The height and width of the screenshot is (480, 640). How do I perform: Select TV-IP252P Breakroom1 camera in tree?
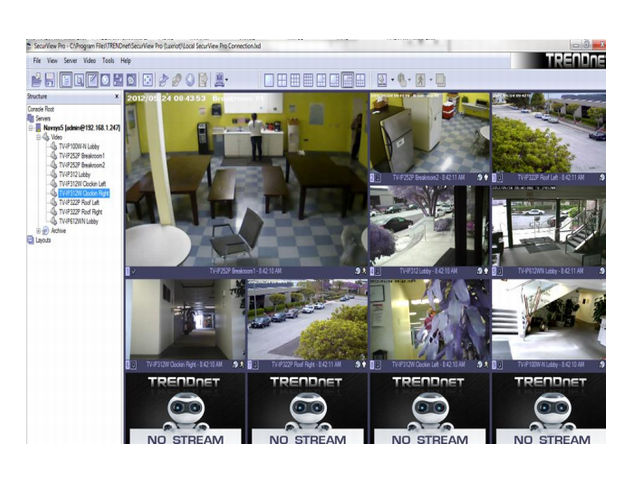(82, 156)
